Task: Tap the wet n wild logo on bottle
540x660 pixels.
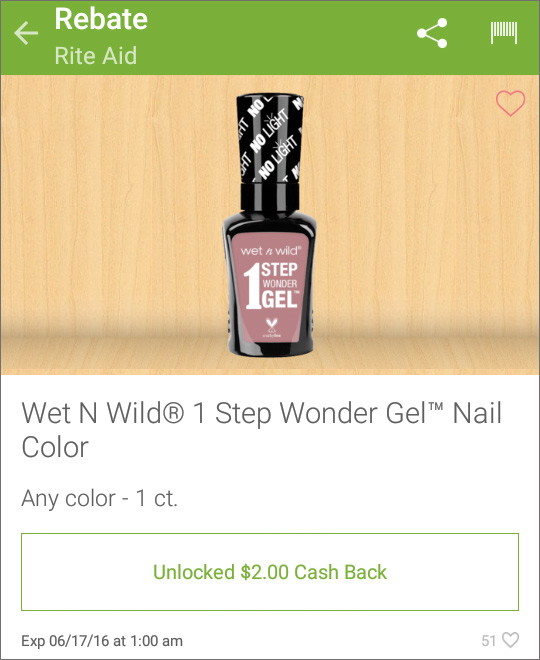Action: point(270,251)
